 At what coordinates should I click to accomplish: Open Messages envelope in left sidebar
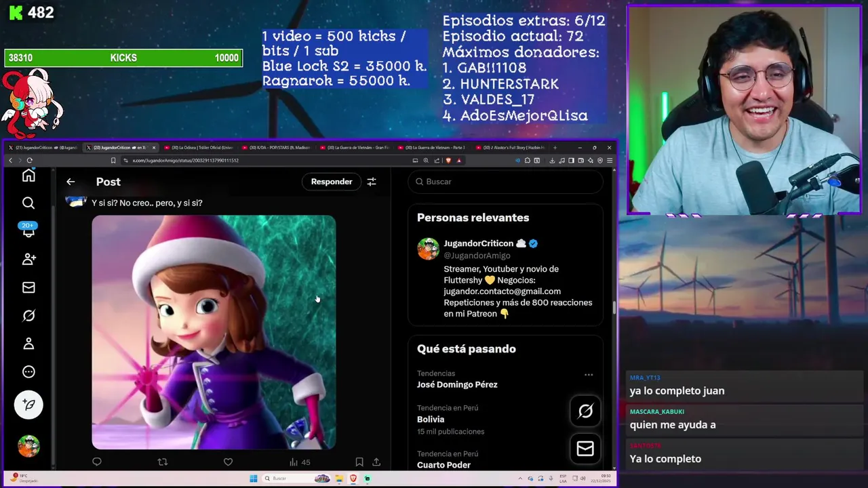pyautogui.click(x=28, y=287)
